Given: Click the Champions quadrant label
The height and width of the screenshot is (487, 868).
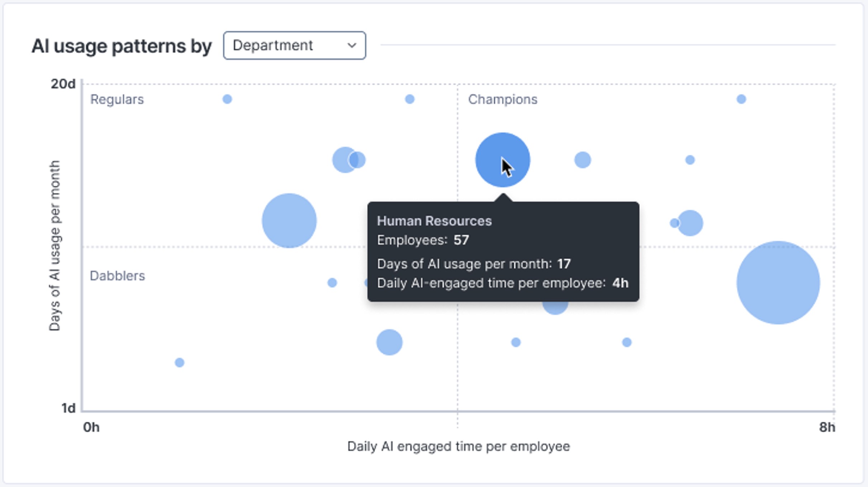Looking at the screenshot, I should [x=503, y=99].
